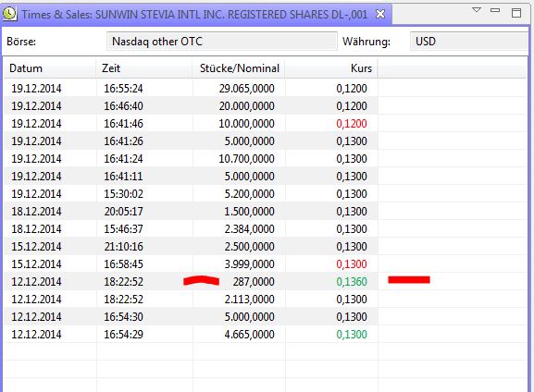The height and width of the screenshot is (392, 534).
Task: Click the red 0,1200 price at 16:41:46
Action: [352, 124]
